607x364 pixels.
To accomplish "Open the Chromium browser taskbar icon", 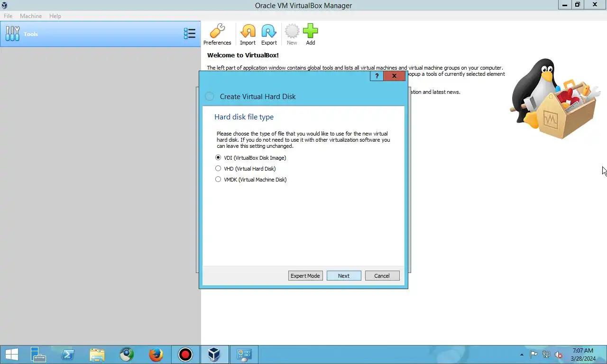I will [x=127, y=355].
